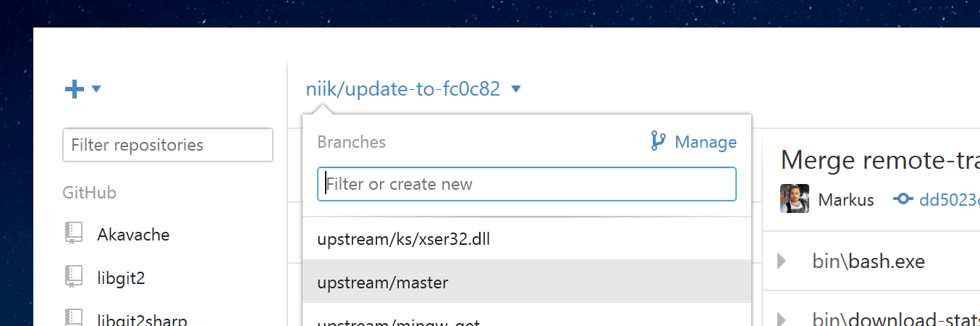Click the book icon beside libgit2
Image resolution: width=980 pixels, height=326 pixels.
pyautogui.click(x=73, y=277)
